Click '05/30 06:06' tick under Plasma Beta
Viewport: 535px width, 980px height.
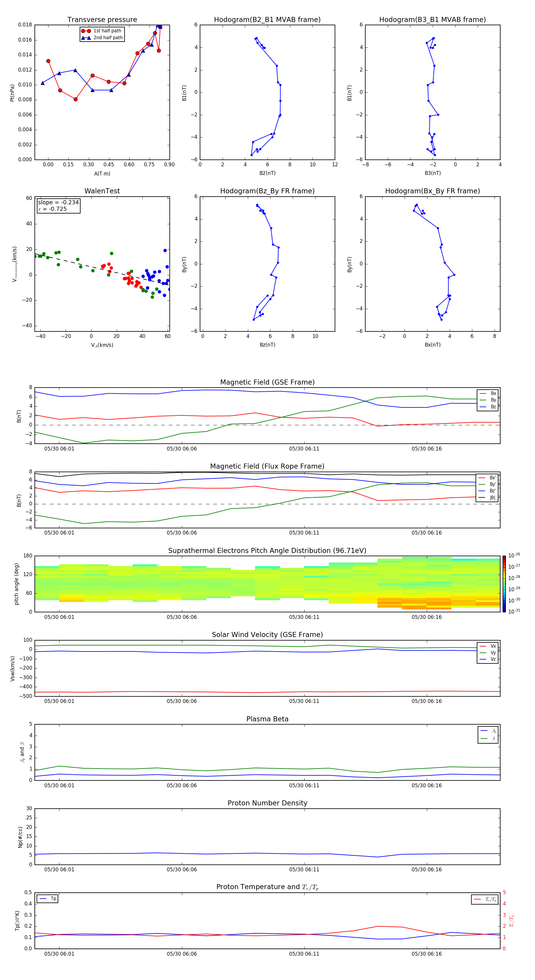click(182, 785)
